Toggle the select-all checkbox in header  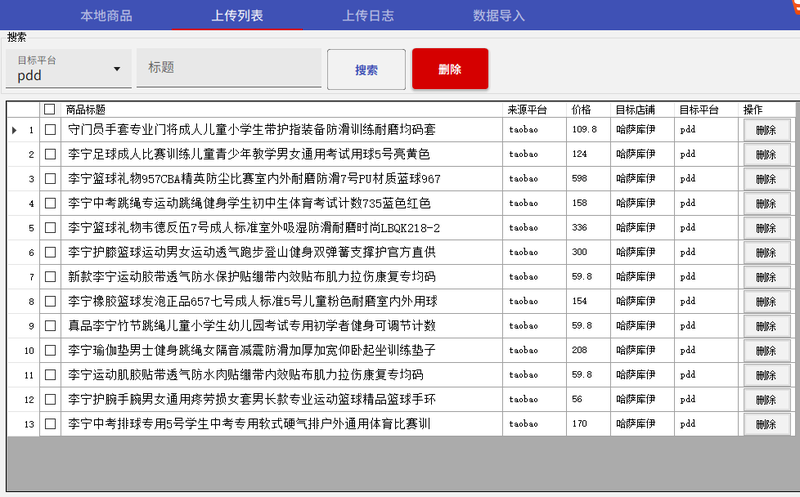click(50, 110)
